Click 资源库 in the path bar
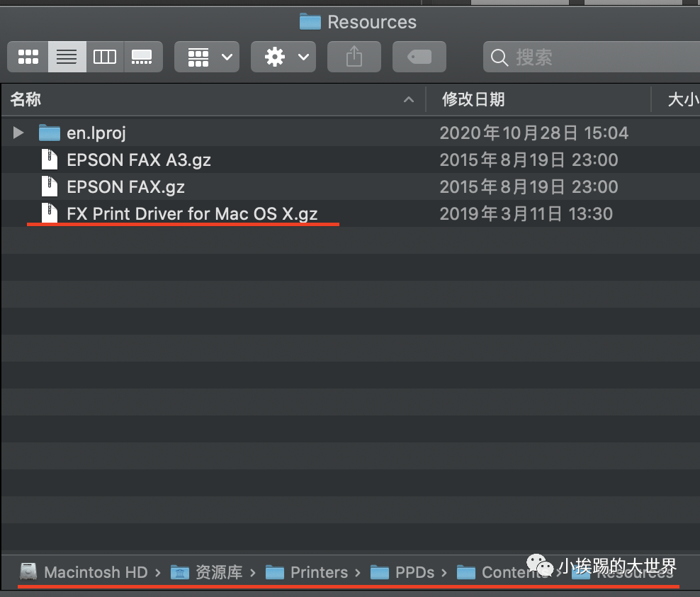The image size is (700, 597). (219, 572)
